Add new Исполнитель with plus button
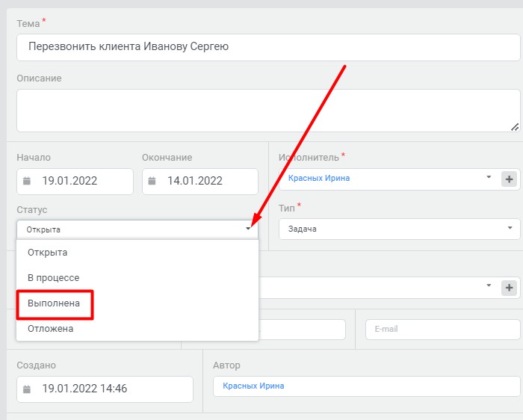The height and width of the screenshot is (420, 523). [509, 179]
